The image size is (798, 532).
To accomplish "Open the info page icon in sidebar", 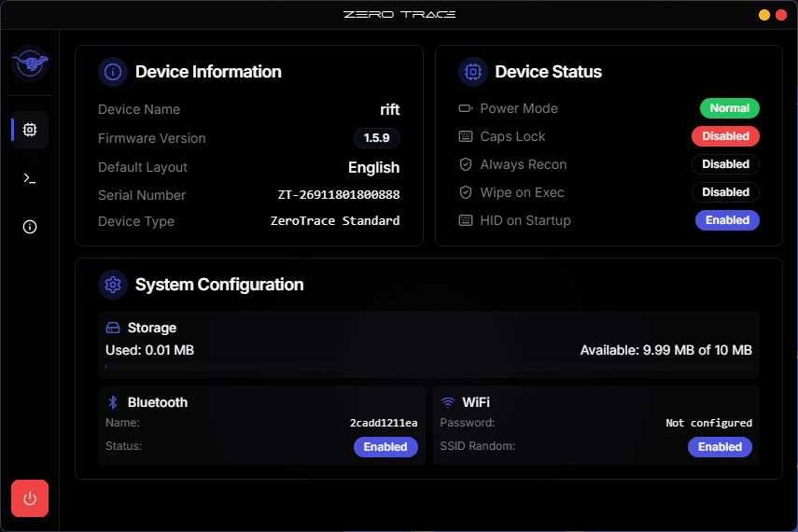I will [x=30, y=227].
